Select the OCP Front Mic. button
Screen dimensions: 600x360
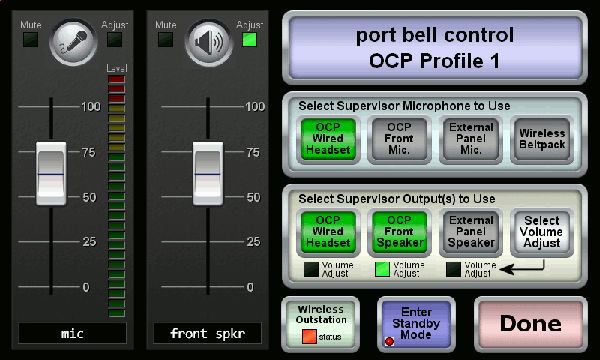399,139
